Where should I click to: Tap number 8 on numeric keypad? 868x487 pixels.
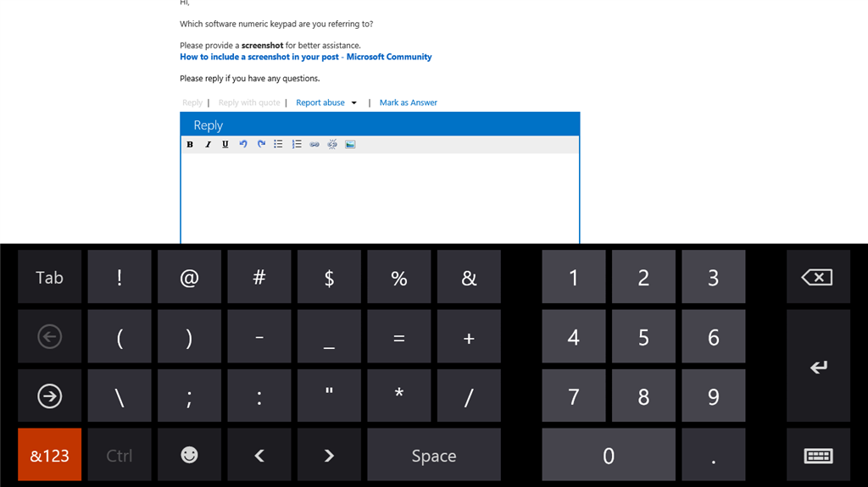643,396
